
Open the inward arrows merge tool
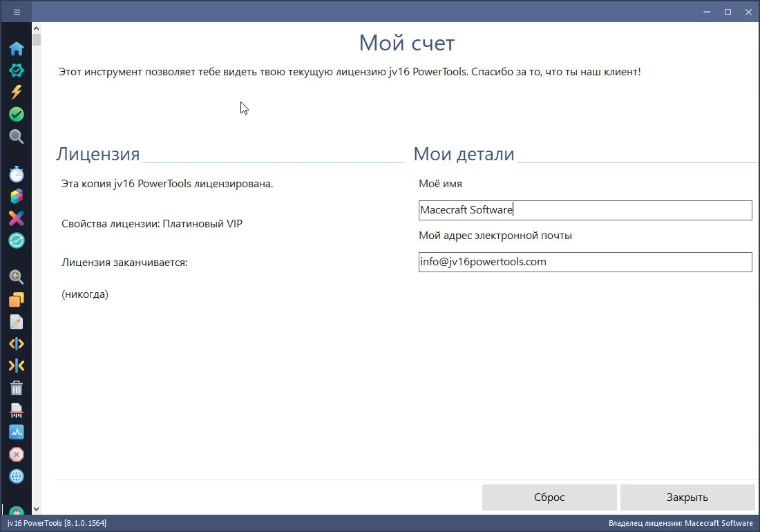coord(17,365)
